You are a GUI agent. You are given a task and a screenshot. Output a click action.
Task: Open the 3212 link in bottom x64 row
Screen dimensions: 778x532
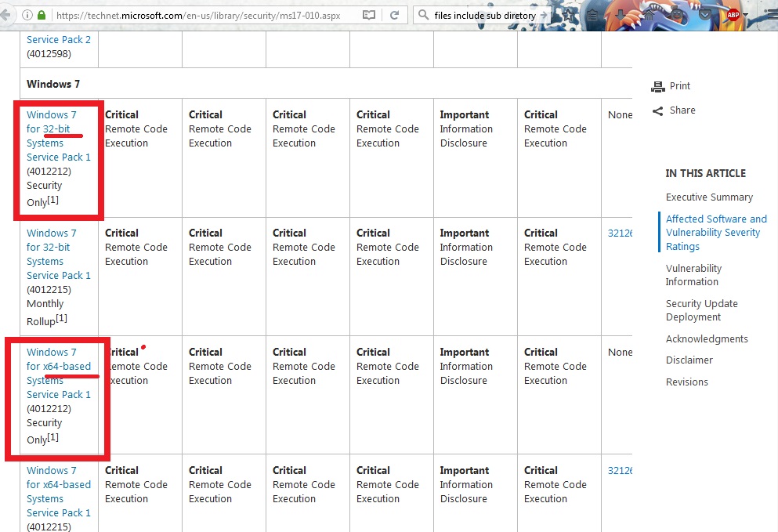(620, 470)
